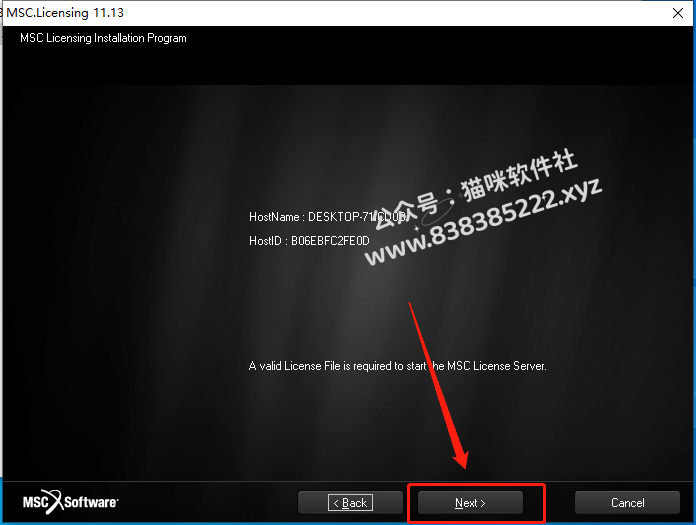
Task: Go back with the Back button
Action: click(350, 502)
